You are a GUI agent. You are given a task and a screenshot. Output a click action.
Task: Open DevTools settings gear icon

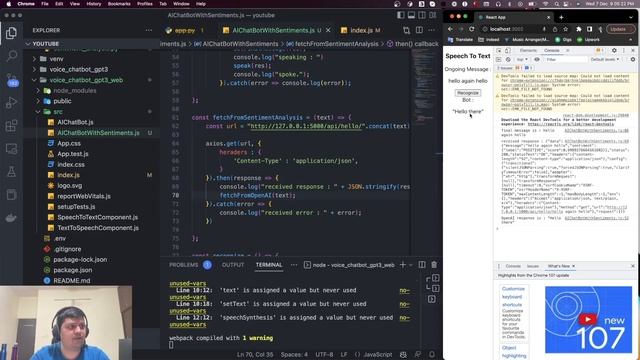point(614,50)
